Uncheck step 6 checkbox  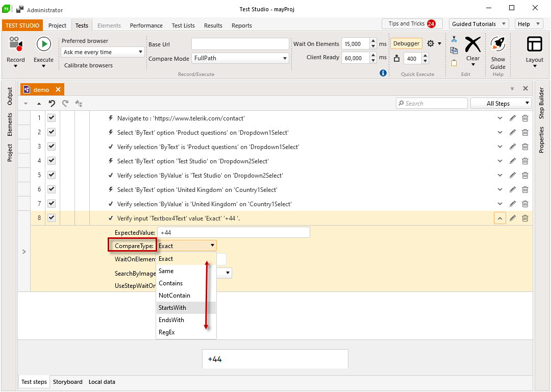pyautogui.click(x=52, y=189)
